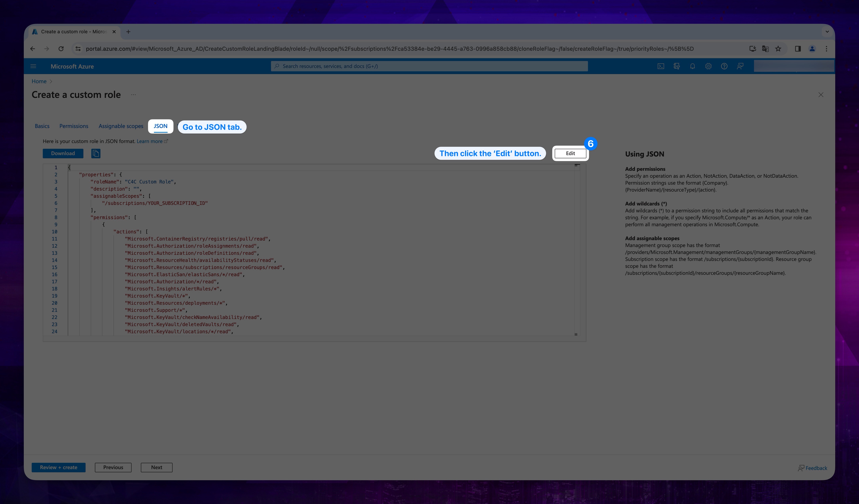859x504 pixels.
Task: Toggle browser side panel icon
Action: click(x=798, y=49)
